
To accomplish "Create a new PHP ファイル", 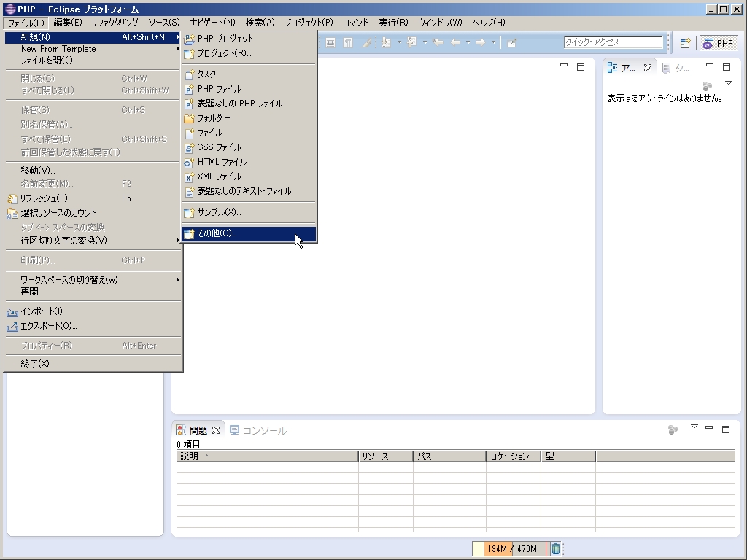I will pyautogui.click(x=249, y=89).
